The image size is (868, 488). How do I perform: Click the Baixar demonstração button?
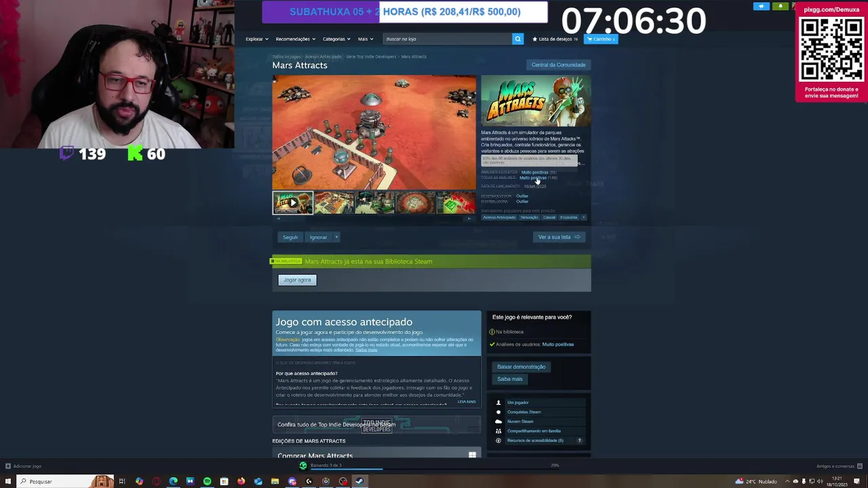point(521,367)
